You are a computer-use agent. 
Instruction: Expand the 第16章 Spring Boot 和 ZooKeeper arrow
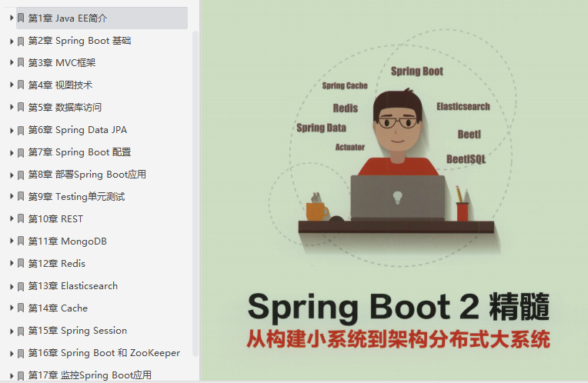12,353
